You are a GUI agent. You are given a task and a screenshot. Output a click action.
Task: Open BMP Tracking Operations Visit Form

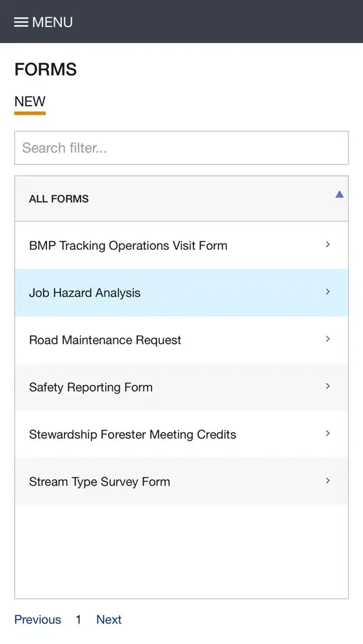pyautogui.click(x=181, y=245)
